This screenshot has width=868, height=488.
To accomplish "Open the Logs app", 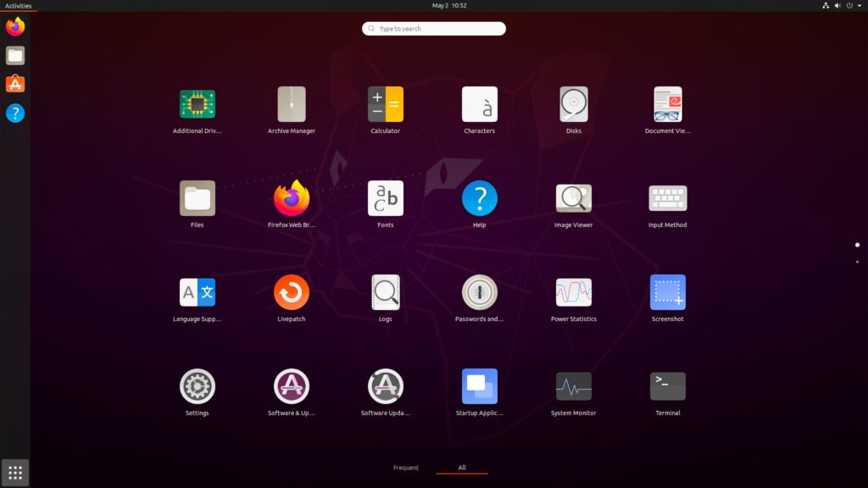I will click(386, 292).
